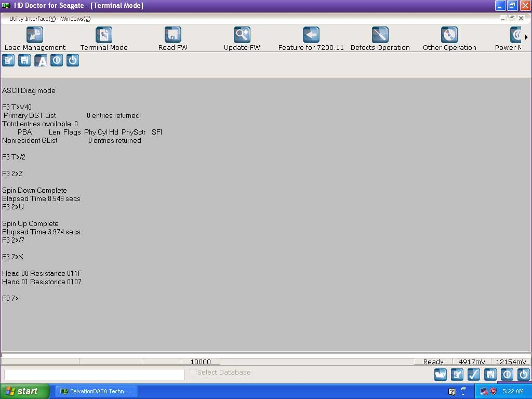Click the MDI child window minimize button
Viewport: 532px width, 399px height.
[503, 18]
